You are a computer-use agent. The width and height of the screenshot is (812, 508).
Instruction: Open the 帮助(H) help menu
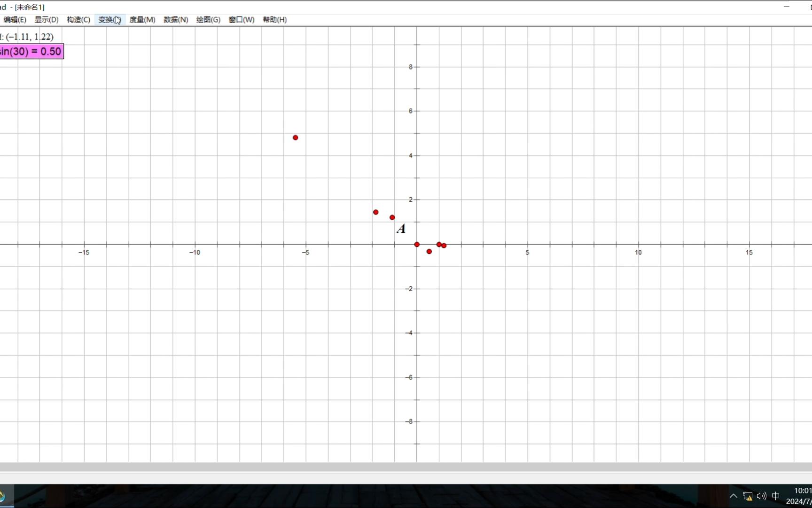click(275, 20)
